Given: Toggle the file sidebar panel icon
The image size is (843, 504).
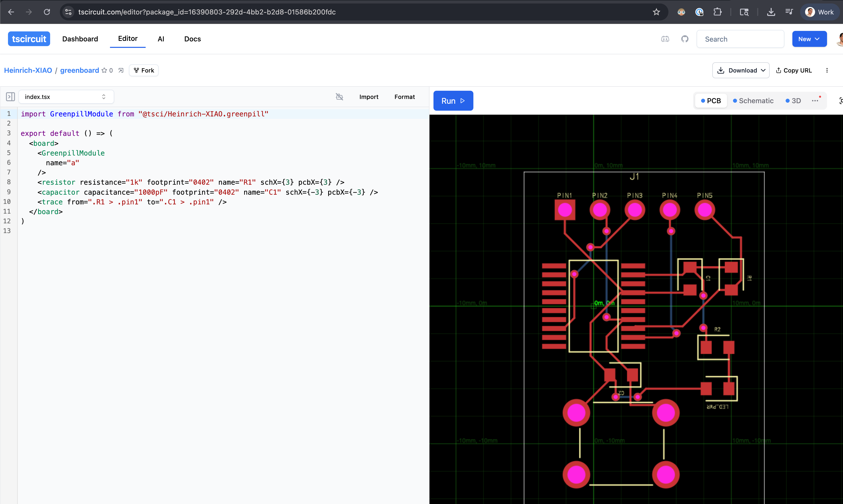Looking at the screenshot, I should coord(10,97).
